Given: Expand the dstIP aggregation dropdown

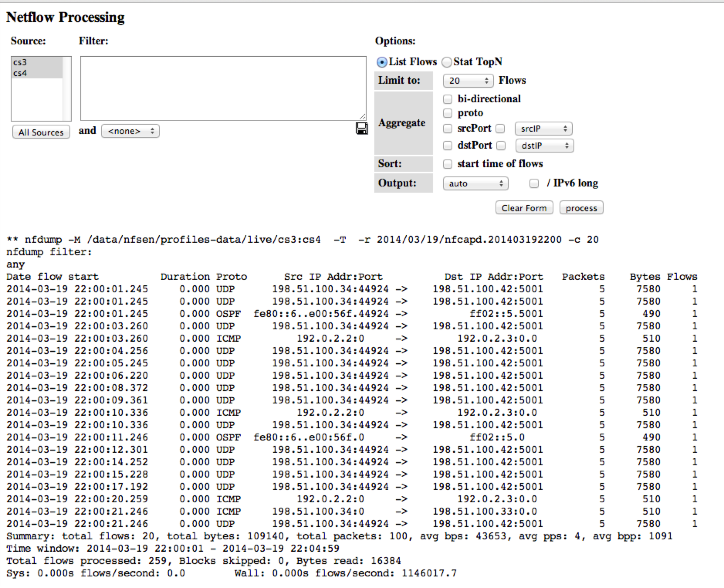Looking at the screenshot, I should 545,146.
